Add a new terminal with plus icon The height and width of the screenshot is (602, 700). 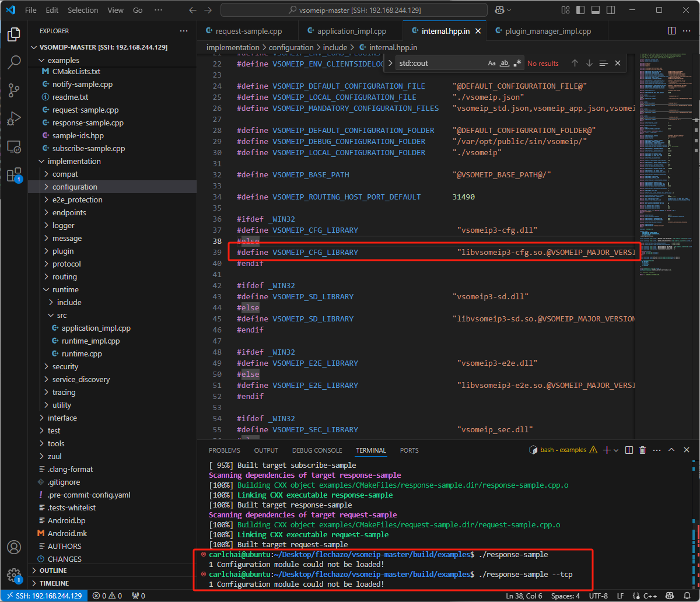(x=607, y=450)
